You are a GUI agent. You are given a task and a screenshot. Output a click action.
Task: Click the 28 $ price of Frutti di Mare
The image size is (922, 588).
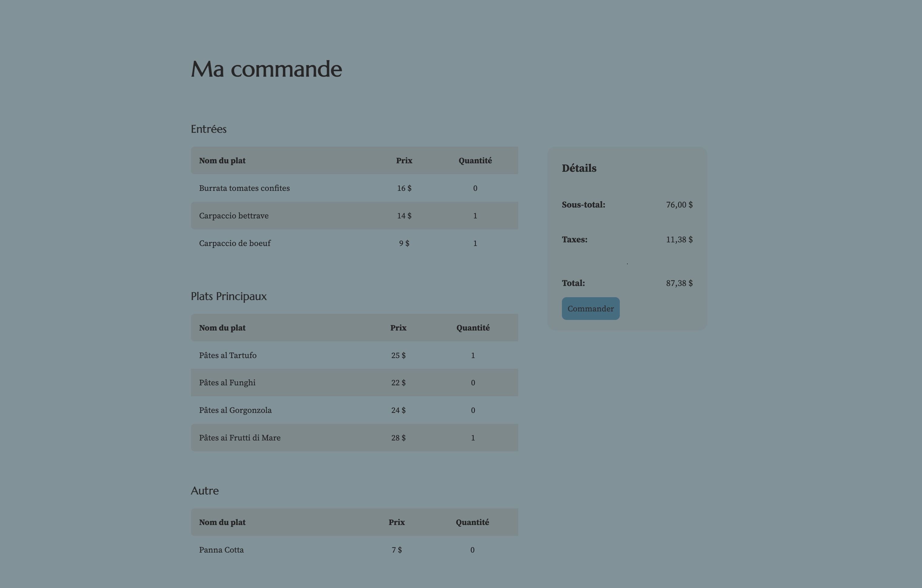point(398,437)
